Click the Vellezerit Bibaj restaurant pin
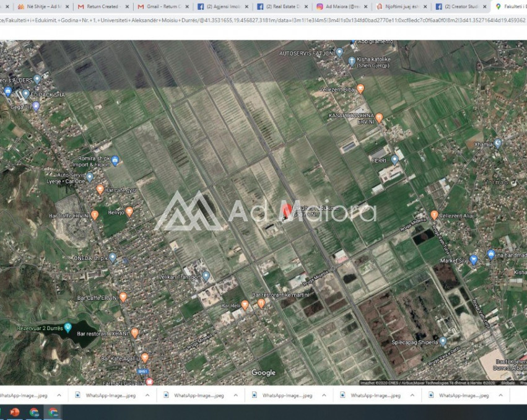The image size is (527, 420). [360, 89]
